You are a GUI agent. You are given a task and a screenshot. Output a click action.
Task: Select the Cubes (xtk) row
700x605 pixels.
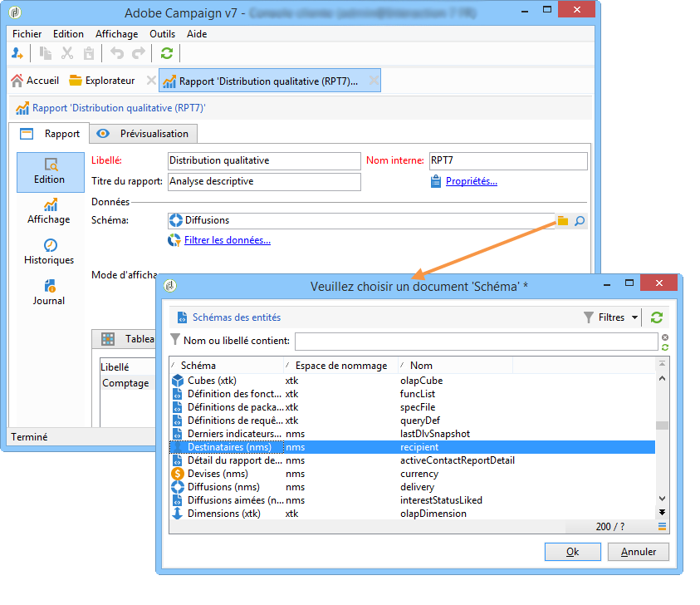click(412, 381)
